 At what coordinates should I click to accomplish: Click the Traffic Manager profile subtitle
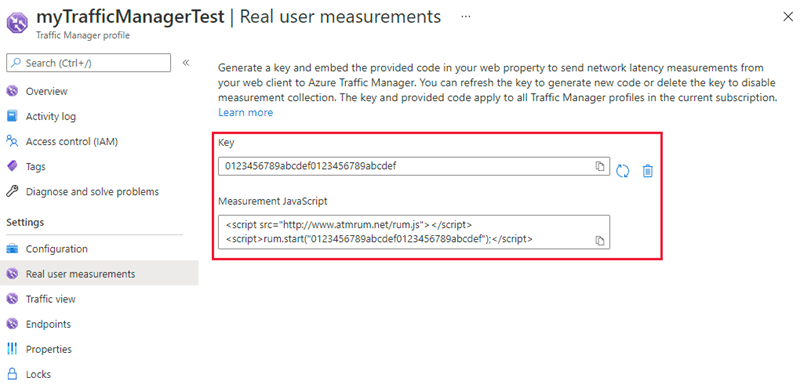click(x=83, y=36)
